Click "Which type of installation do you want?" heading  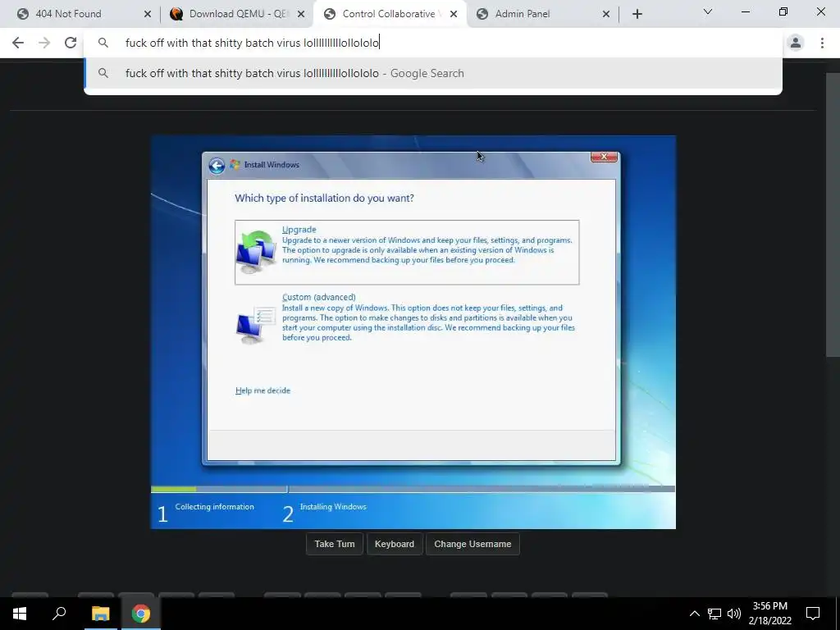click(324, 199)
